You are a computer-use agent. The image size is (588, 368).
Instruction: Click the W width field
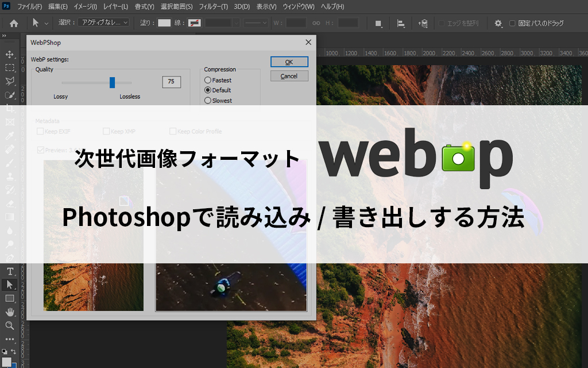click(296, 23)
